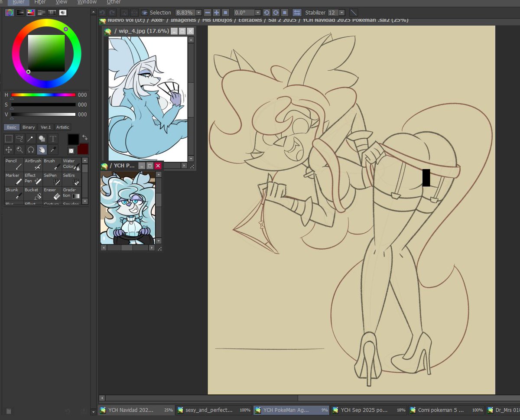
Task: Select the Shape tool
Action: click(x=42, y=139)
